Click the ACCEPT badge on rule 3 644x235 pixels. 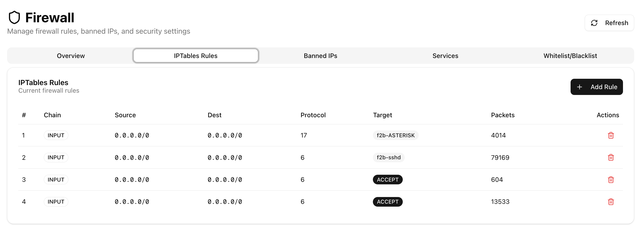pos(388,180)
